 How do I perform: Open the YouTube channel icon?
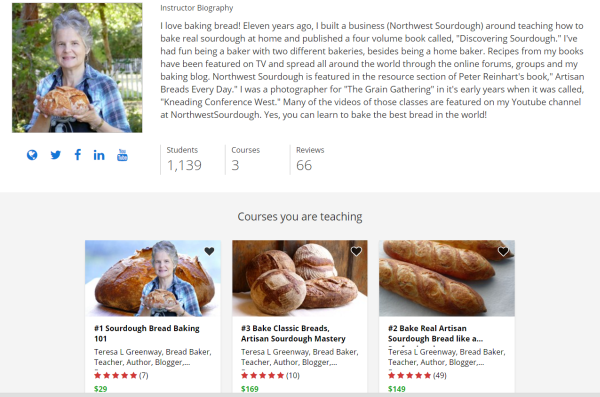[x=122, y=155]
